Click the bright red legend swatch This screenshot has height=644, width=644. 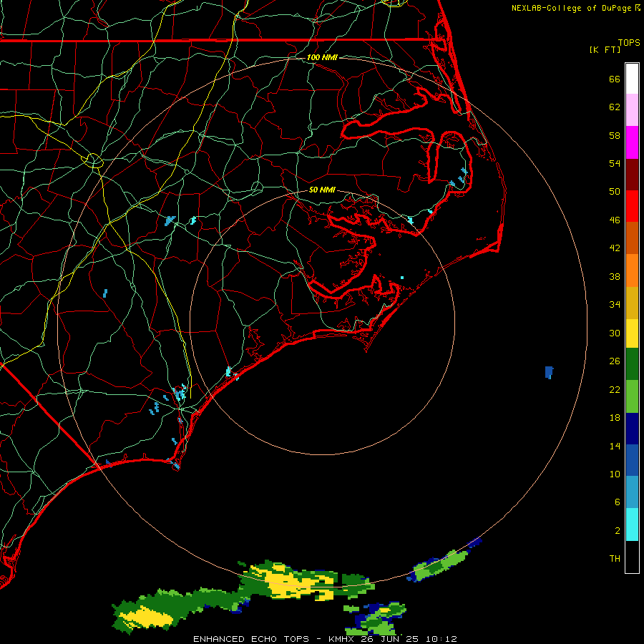click(x=632, y=206)
